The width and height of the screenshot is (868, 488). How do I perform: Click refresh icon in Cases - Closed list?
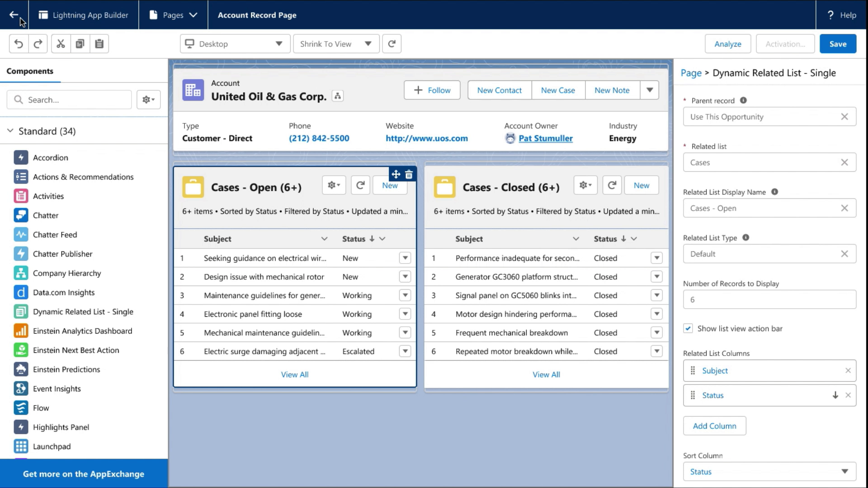coord(612,185)
